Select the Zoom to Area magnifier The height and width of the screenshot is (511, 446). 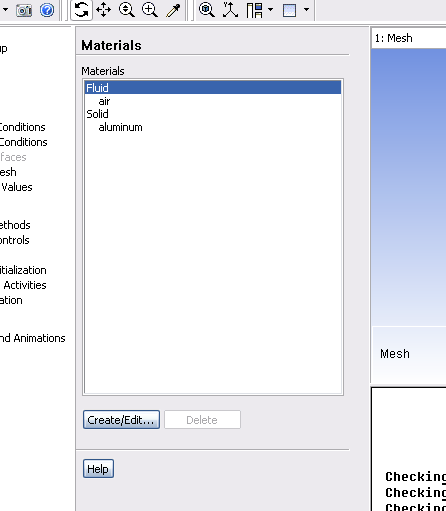[x=150, y=10]
